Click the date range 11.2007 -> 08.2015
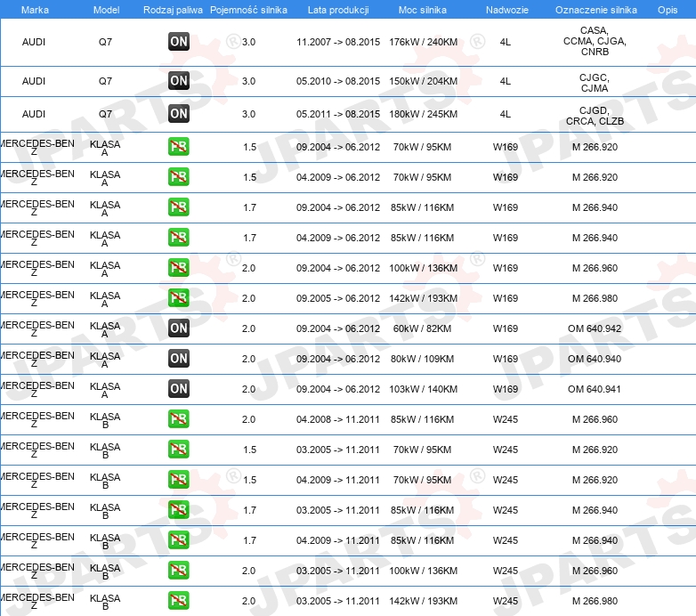This screenshot has height=616, width=696. (x=338, y=42)
